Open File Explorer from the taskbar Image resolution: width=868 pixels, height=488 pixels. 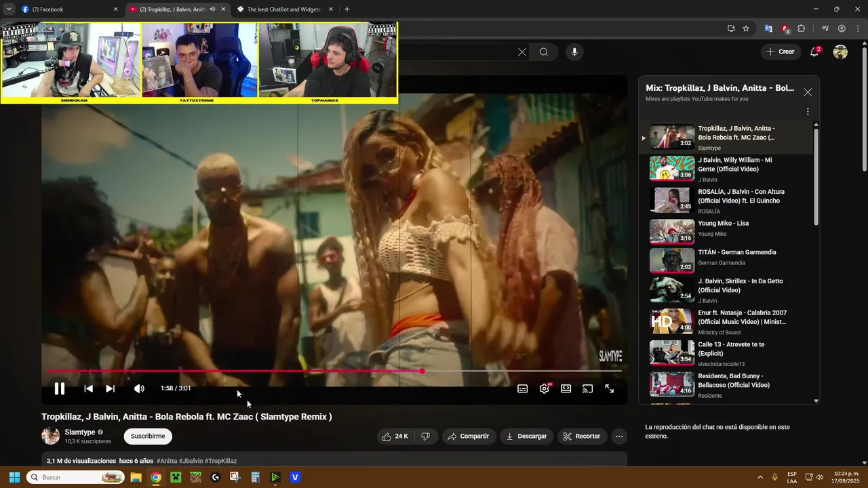coord(136,477)
